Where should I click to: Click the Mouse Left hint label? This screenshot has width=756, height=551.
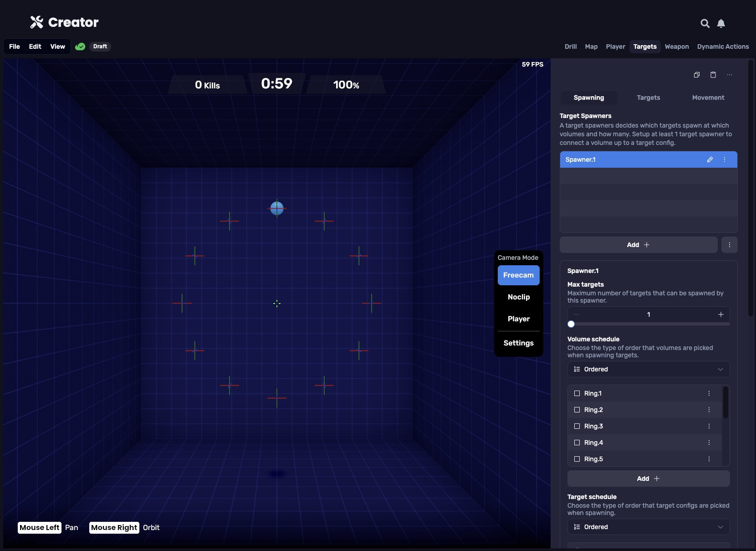click(x=40, y=527)
